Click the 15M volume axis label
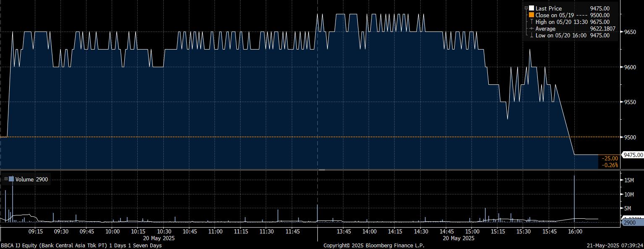644x249 pixels. tap(629, 180)
